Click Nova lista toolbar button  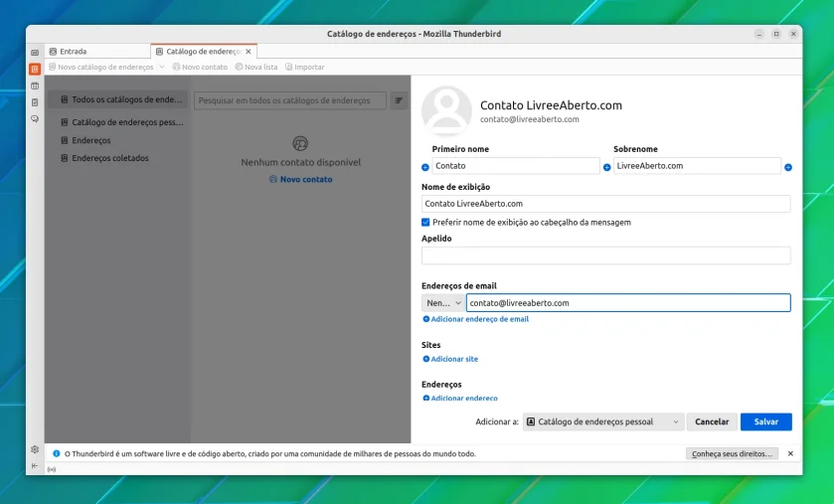coord(256,68)
